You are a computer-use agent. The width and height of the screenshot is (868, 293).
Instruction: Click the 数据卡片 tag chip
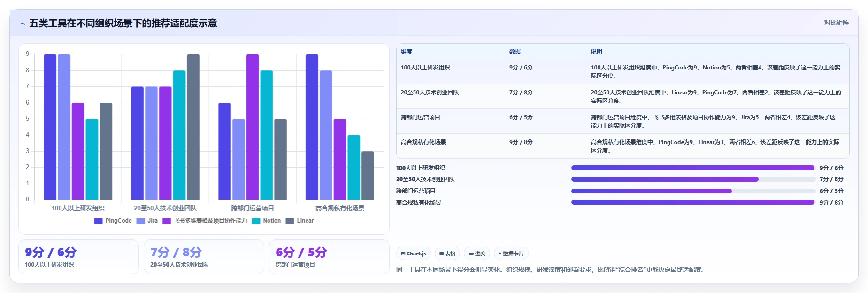tap(511, 254)
